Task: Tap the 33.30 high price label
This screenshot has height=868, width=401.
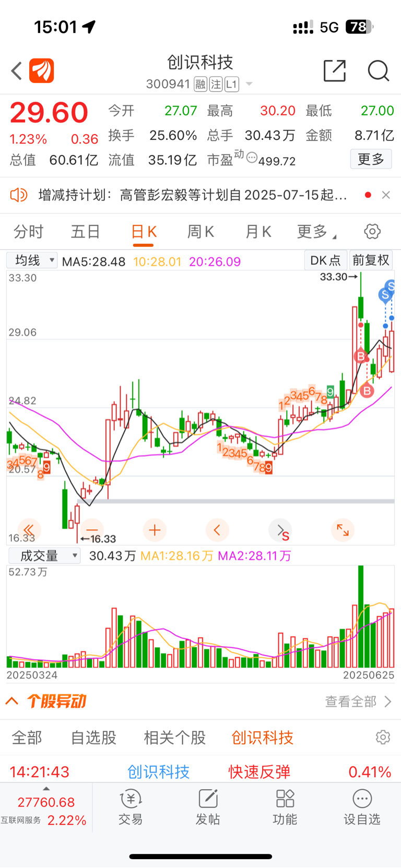Action: (x=335, y=277)
